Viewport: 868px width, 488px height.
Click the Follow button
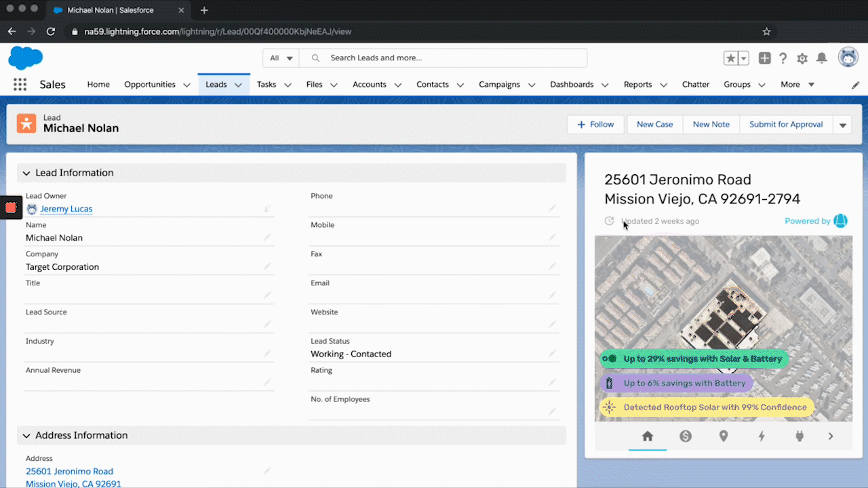595,125
